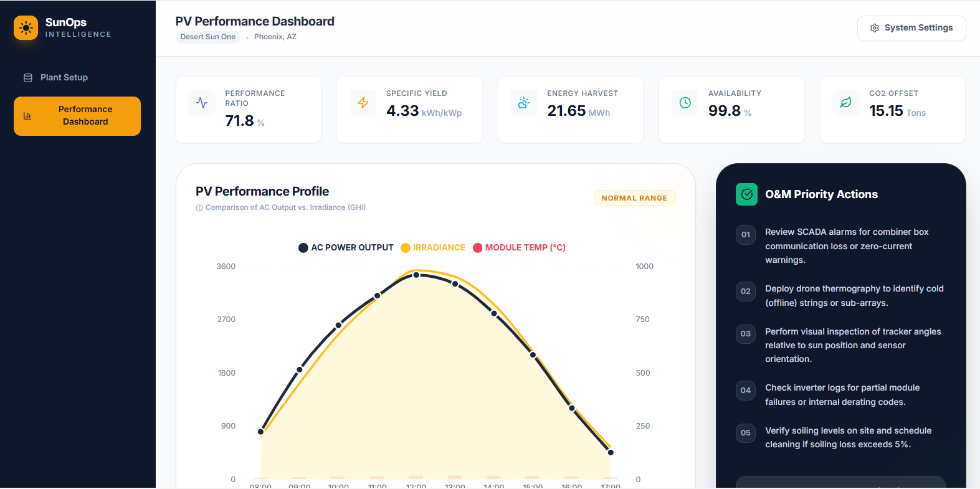
Task: Click the Availability clock icon
Action: (x=685, y=103)
